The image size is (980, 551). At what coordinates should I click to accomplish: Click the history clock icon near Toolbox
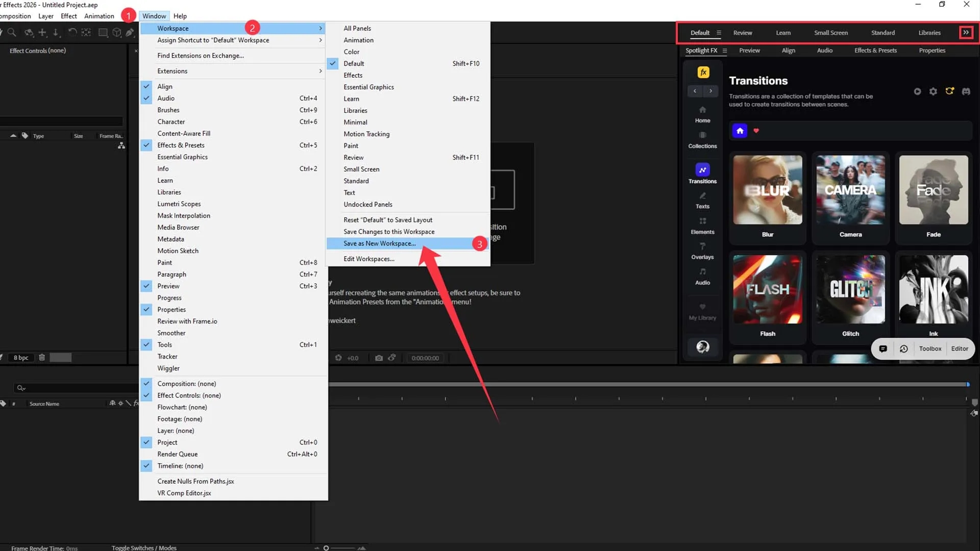(x=903, y=349)
